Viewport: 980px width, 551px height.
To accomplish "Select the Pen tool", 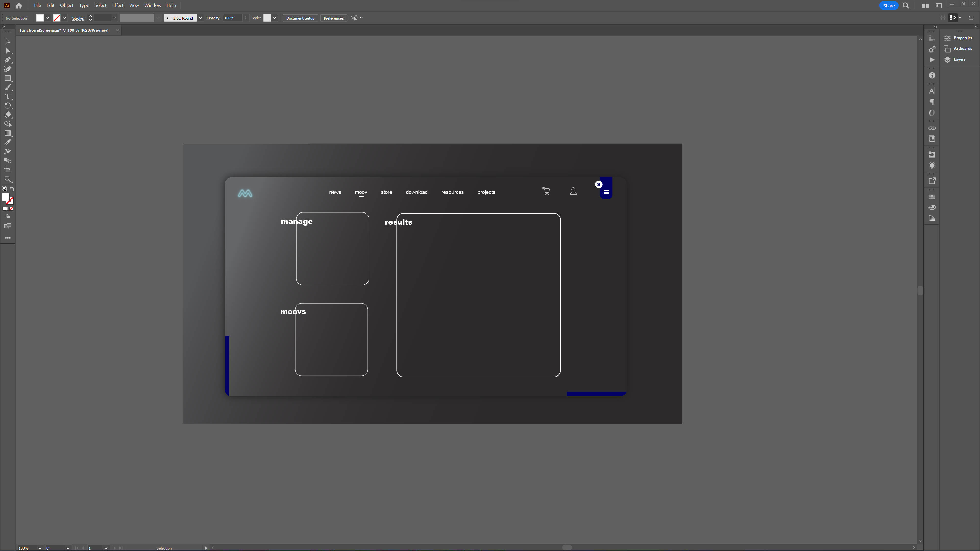I will [x=8, y=60].
